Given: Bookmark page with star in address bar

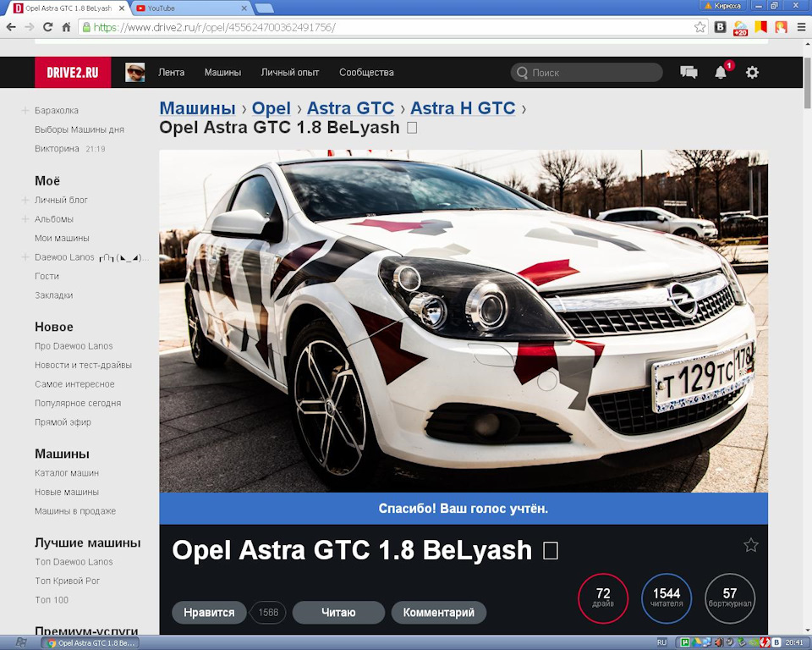Looking at the screenshot, I should (x=700, y=27).
